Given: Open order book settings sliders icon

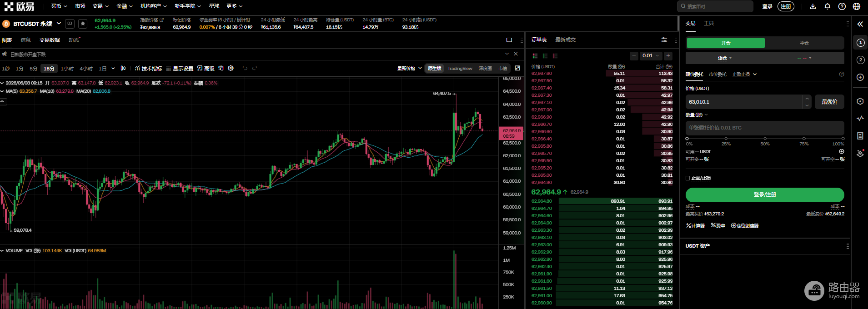Looking at the screenshot, I should coord(664,40).
